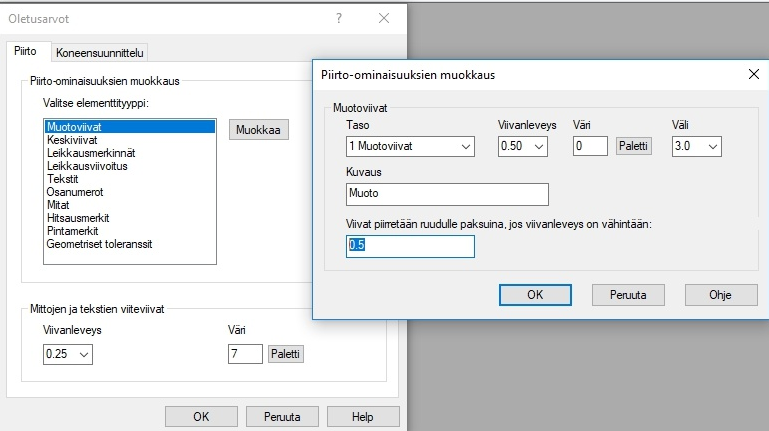Select the Piirto tab
The image size is (769, 431).
tap(26, 52)
